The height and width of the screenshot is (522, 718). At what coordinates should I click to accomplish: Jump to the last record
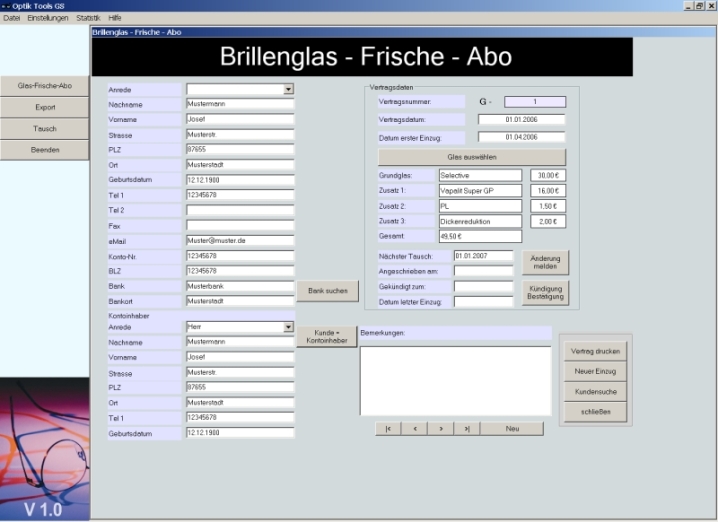click(466, 428)
